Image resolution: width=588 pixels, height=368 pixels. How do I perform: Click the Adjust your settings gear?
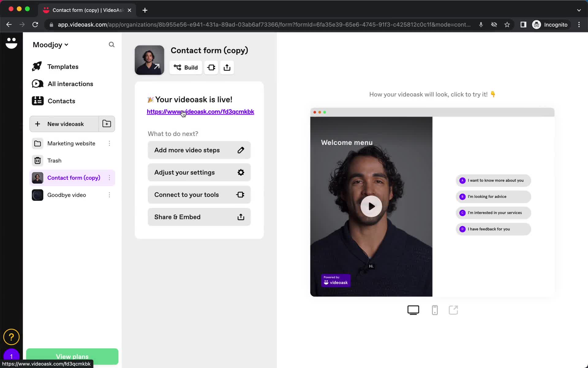pos(241,172)
